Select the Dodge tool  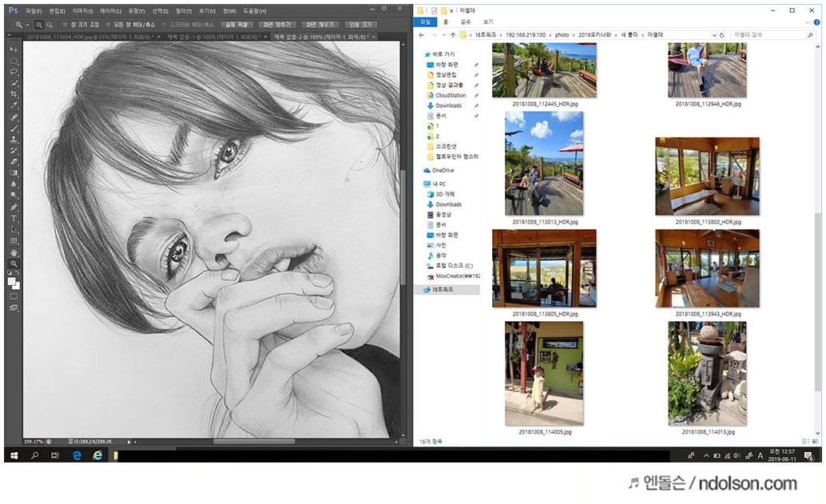pyautogui.click(x=14, y=195)
